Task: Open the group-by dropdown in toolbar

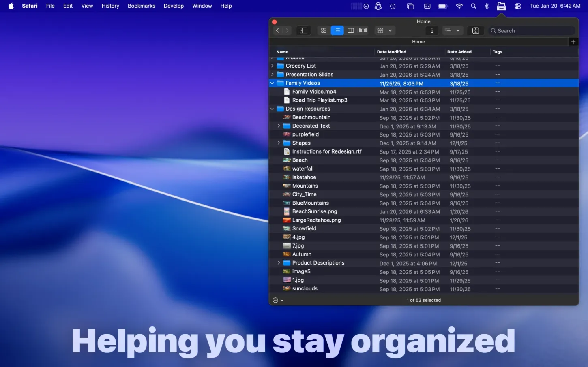Action: pos(384,30)
